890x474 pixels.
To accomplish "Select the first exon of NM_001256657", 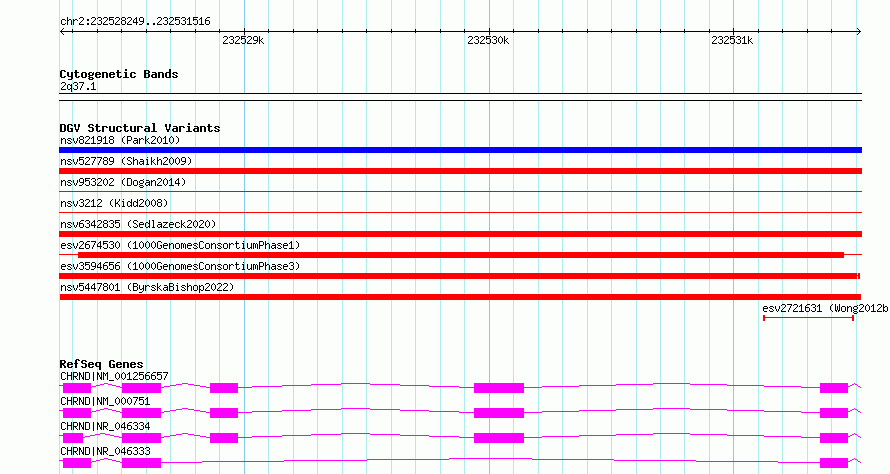I will [x=77, y=388].
